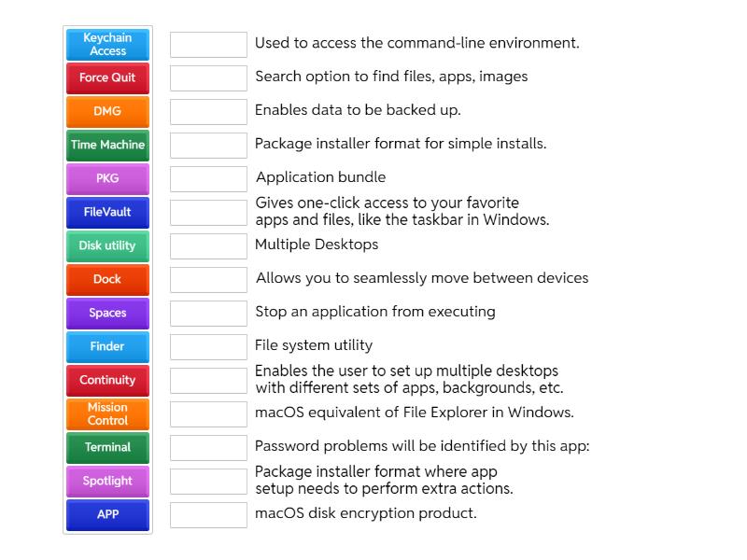Select the blue Finder tile

107,346
